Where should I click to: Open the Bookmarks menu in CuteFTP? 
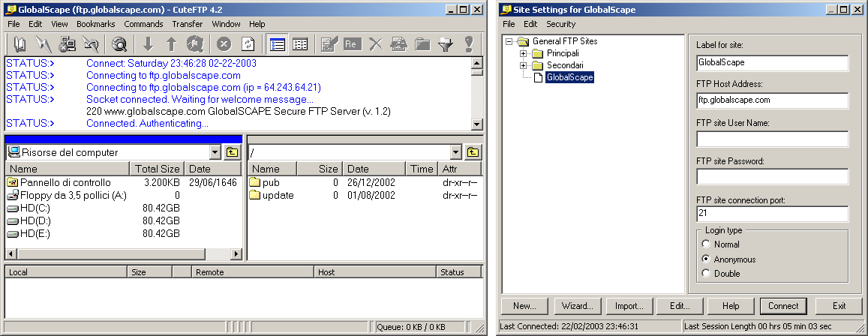96,24
